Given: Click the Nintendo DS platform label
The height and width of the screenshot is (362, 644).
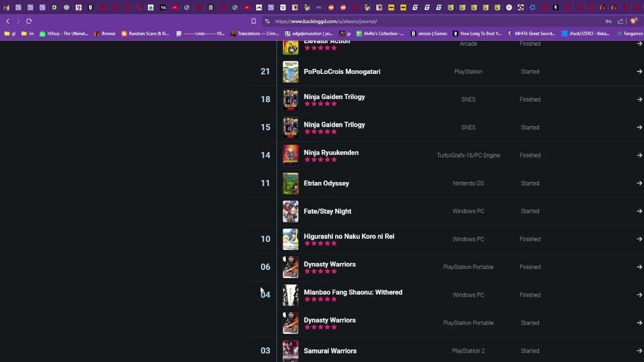Looking at the screenshot, I should 468,183.
